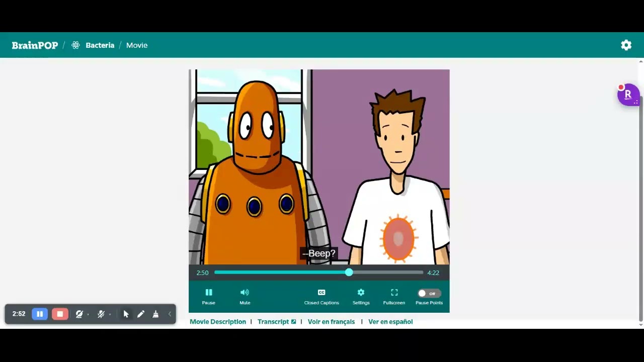
Task: Pause the screen recording
Action: (x=40, y=314)
